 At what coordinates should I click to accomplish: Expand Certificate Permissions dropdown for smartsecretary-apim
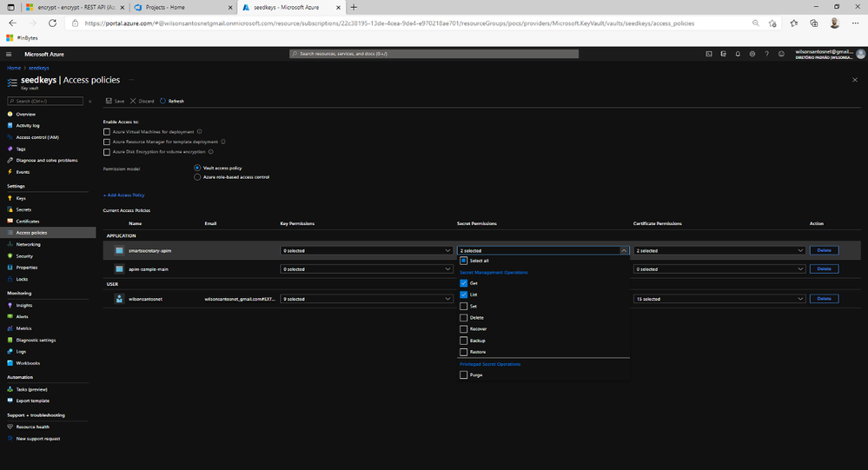719,250
